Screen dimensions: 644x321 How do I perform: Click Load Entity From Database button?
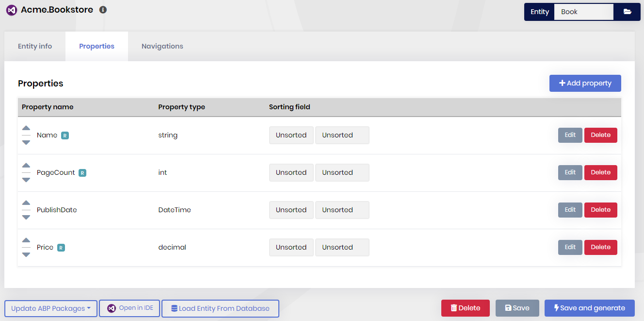coord(220,308)
